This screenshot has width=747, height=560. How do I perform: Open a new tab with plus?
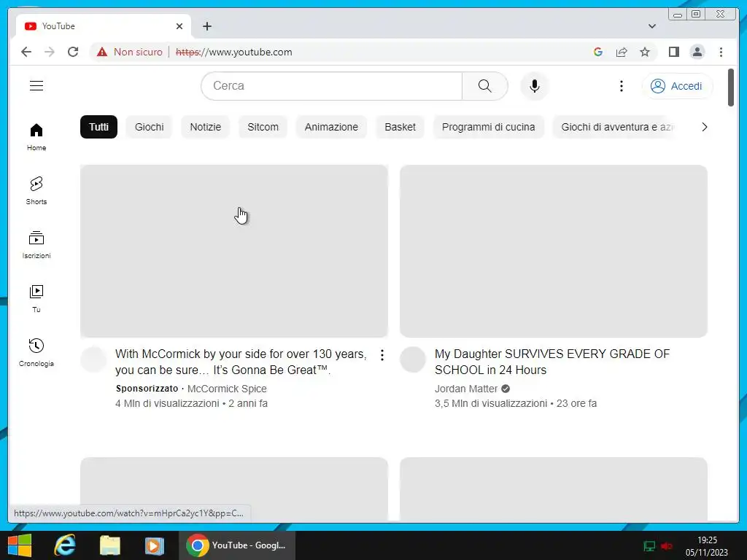coord(206,26)
